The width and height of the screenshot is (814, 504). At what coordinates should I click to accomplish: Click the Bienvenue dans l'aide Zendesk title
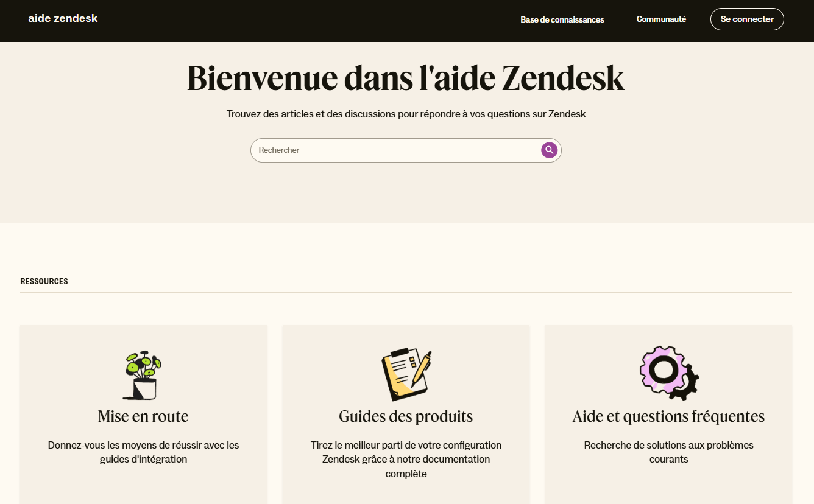406,78
